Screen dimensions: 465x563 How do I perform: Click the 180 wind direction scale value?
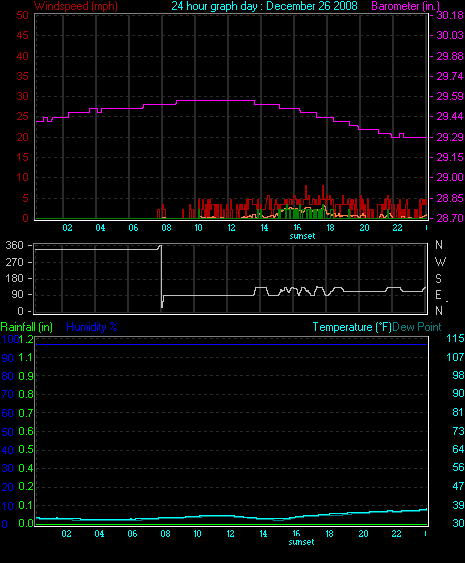[x=14, y=278]
